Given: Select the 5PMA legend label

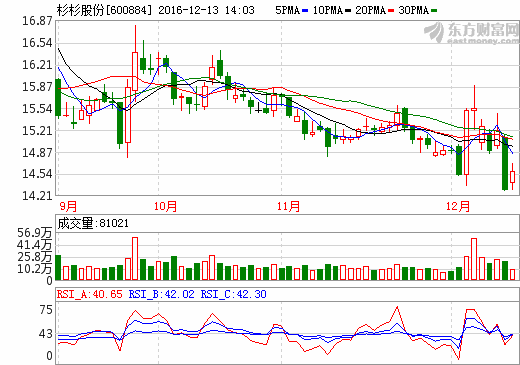Looking at the screenshot, I should [x=288, y=10].
